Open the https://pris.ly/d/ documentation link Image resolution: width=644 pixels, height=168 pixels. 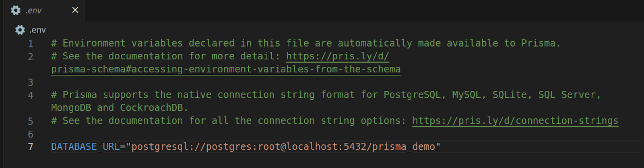[x=337, y=56]
